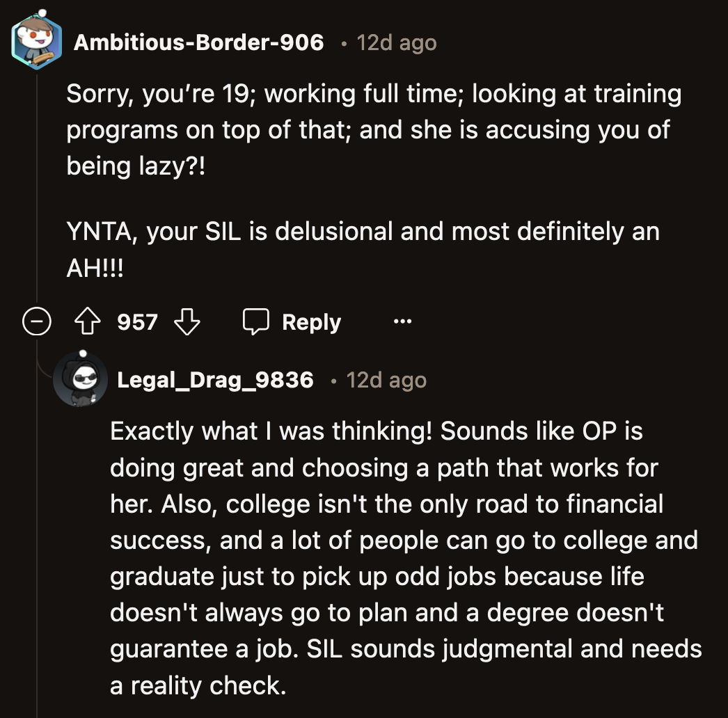Visit the Legal_Drag_9836 username link
This screenshot has height=718, width=728.
pos(215,381)
